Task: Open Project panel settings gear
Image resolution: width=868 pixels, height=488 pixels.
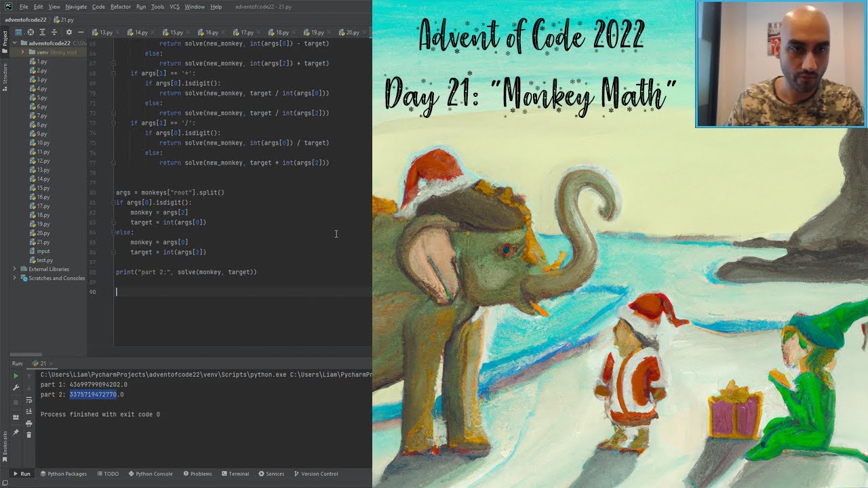Action: coord(68,32)
